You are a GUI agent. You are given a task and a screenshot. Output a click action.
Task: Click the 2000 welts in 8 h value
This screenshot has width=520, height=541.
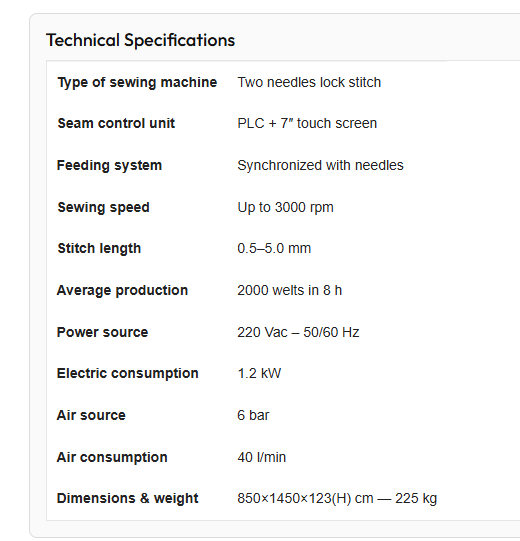tap(290, 290)
